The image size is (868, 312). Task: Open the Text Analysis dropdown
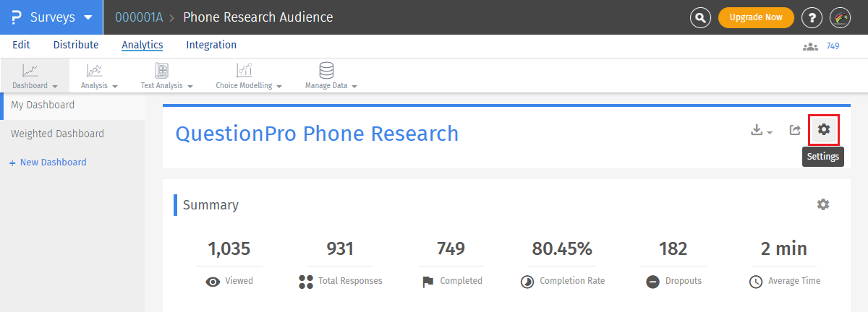(x=166, y=76)
